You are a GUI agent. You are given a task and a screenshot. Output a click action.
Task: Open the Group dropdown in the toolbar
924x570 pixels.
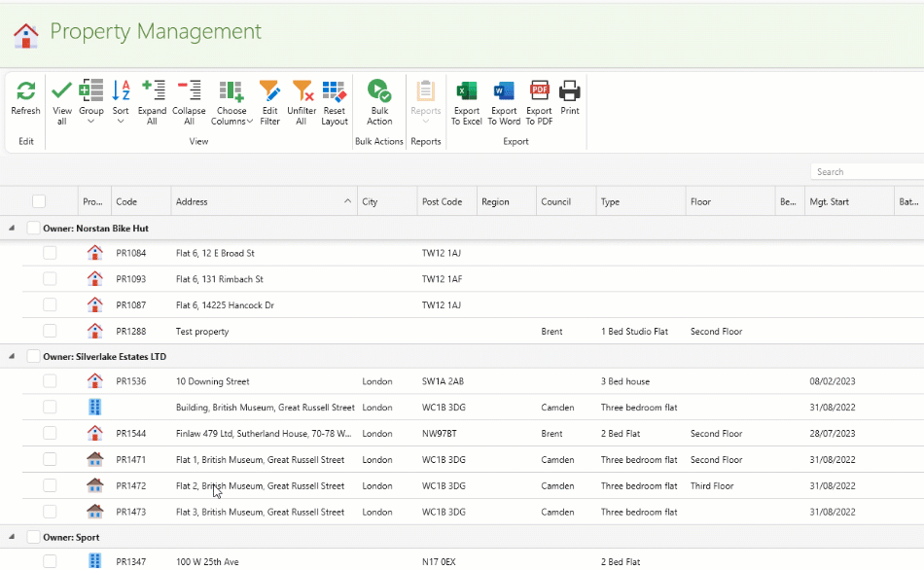tap(91, 102)
